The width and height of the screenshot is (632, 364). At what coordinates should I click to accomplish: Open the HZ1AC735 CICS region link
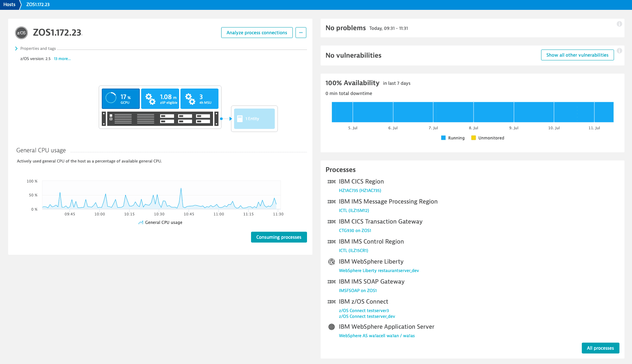pyautogui.click(x=360, y=191)
